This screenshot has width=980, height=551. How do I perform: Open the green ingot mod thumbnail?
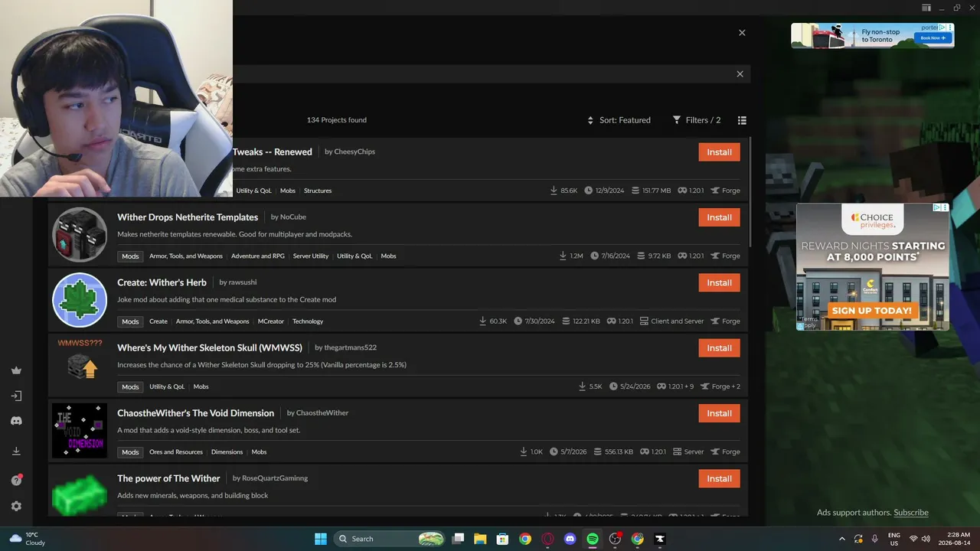[80, 494]
